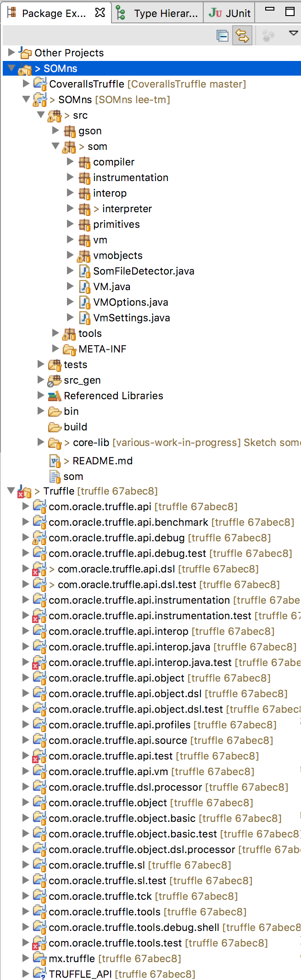Select VMOptions.java in the tree
The image size is (301, 980).
click(x=131, y=302)
